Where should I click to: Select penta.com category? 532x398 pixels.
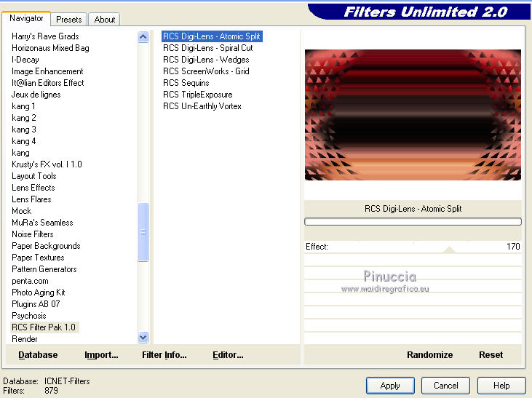pyautogui.click(x=30, y=281)
